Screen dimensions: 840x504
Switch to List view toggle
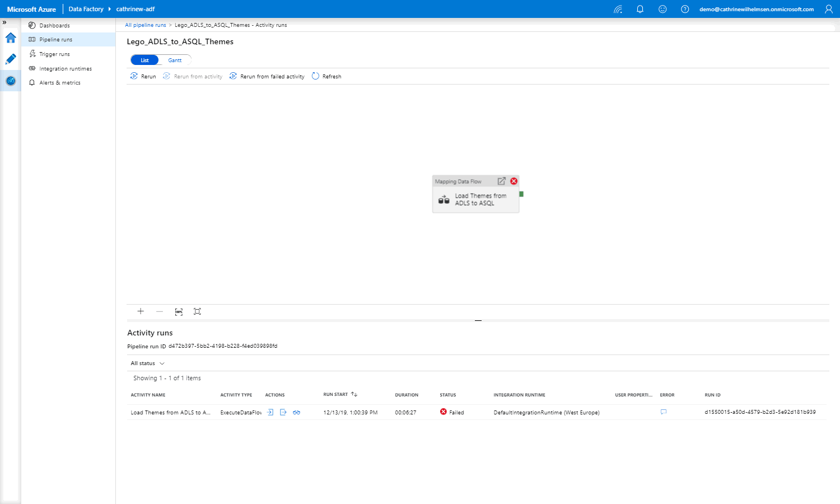[145, 60]
